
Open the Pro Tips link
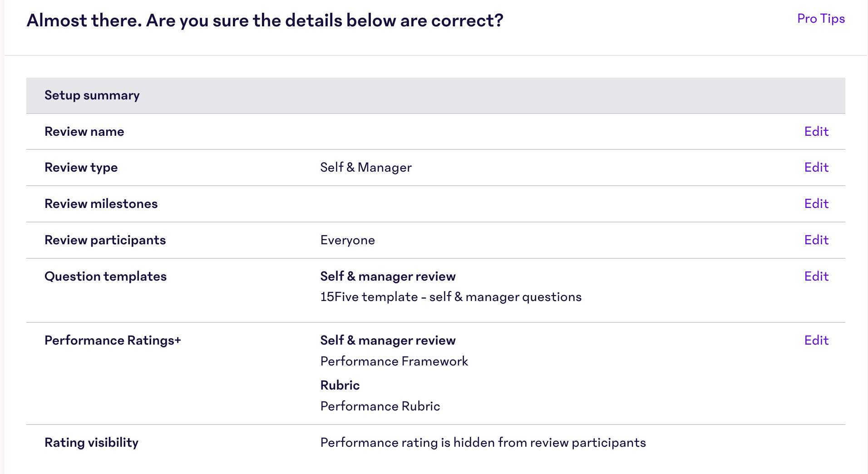(x=821, y=19)
